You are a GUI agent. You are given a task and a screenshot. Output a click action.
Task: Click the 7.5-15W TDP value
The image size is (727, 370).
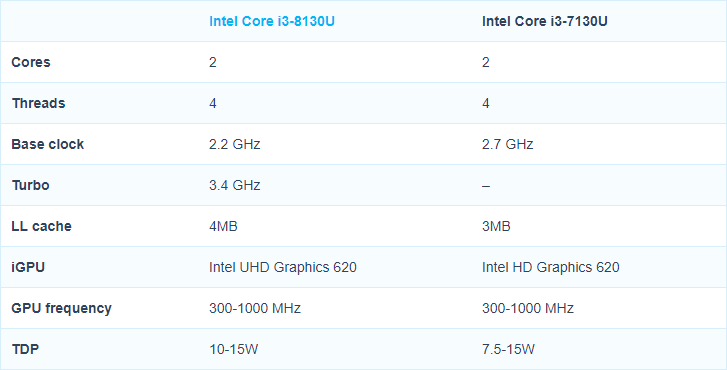pos(509,349)
